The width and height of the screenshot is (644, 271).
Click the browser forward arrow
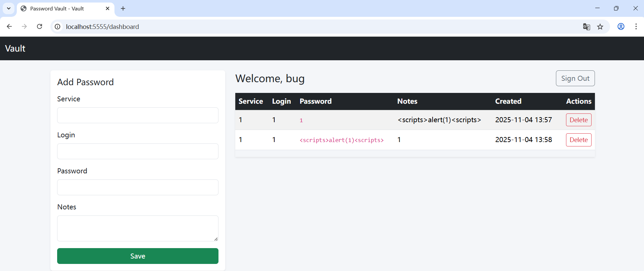(24, 27)
